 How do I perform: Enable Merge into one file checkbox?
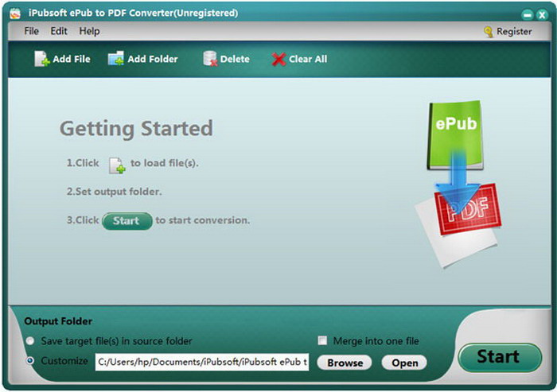[322, 341]
